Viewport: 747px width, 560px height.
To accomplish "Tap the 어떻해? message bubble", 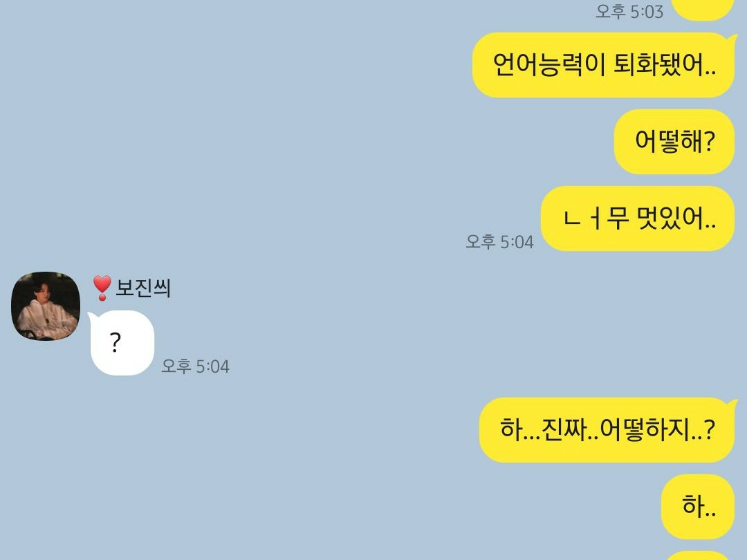I will 674,142.
